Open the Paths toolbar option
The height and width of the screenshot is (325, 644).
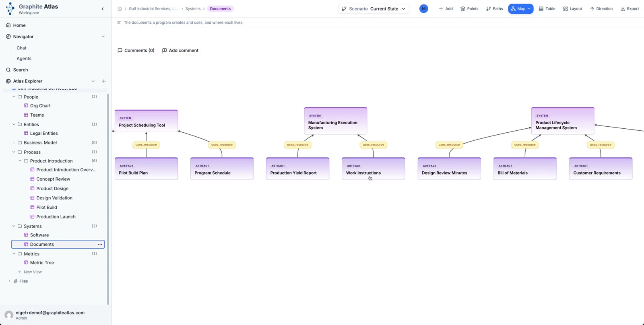[x=494, y=9]
